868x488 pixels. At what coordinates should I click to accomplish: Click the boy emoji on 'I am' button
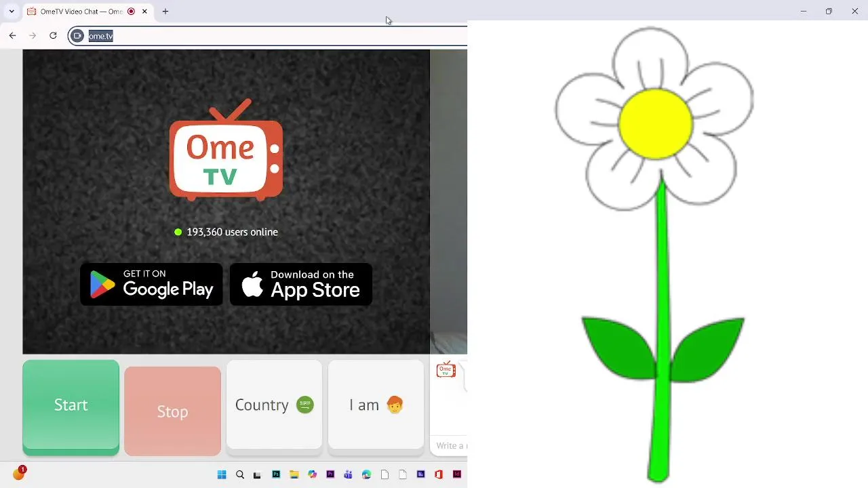click(x=395, y=405)
